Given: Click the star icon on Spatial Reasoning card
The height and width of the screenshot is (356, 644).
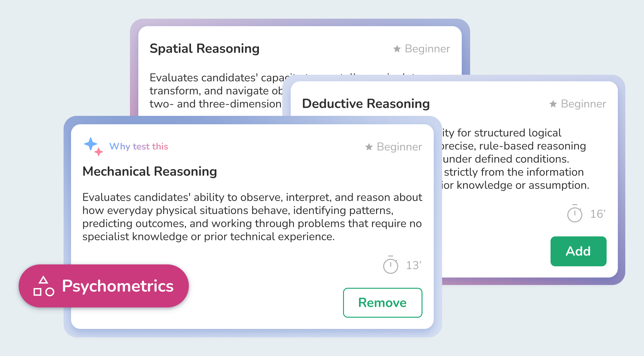Looking at the screenshot, I should click(397, 49).
